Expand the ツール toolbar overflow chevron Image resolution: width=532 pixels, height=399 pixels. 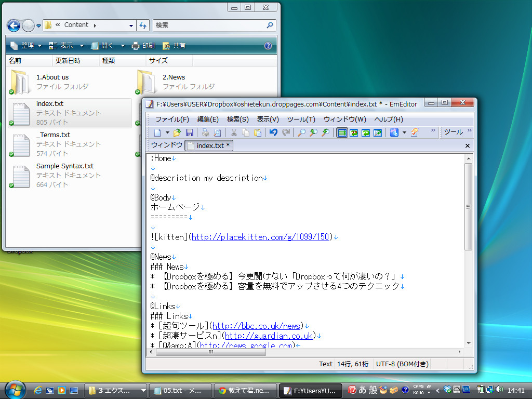pyautogui.click(x=470, y=130)
